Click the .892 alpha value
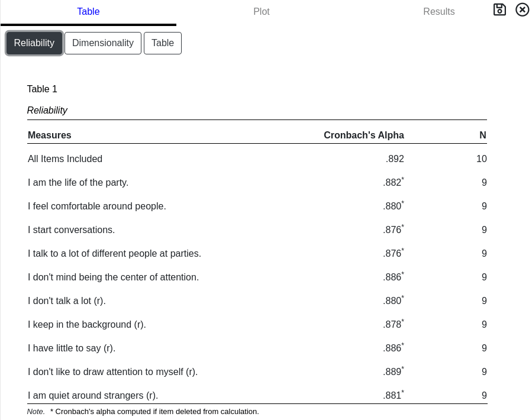532x420 pixels. click(x=395, y=159)
